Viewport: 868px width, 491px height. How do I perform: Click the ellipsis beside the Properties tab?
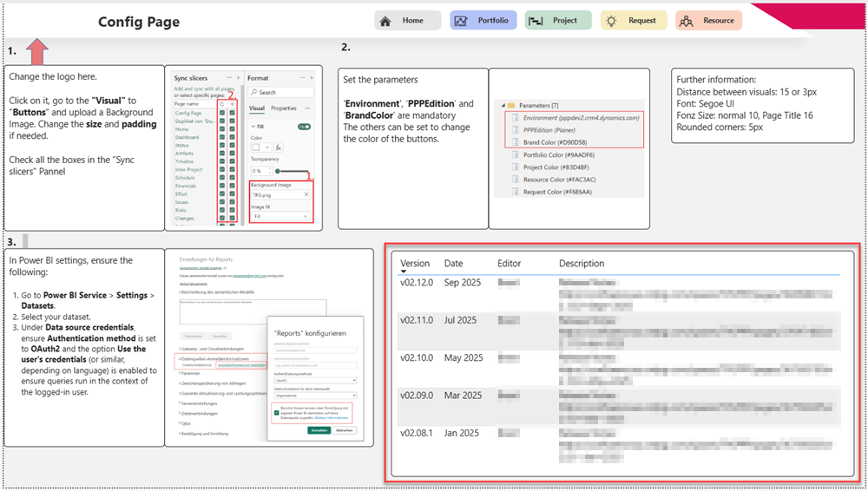307,108
